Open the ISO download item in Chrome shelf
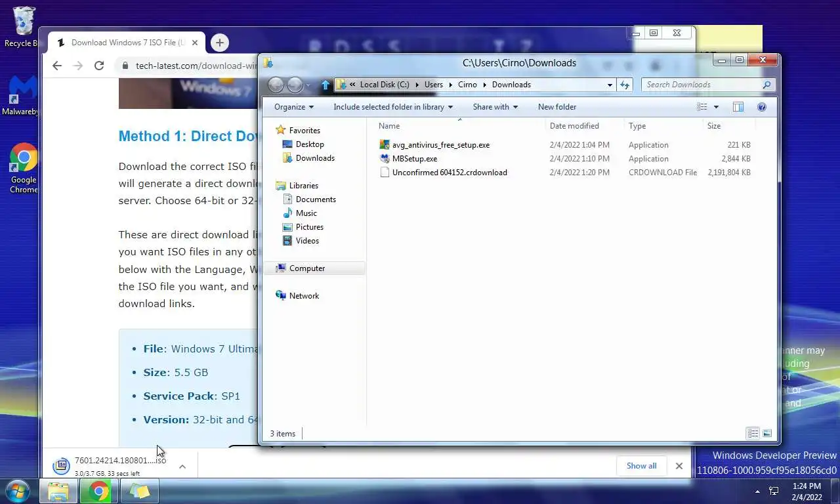Image resolution: width=840 pixels, height=504 pixels. pyautogui.click(x=112, y=466)
